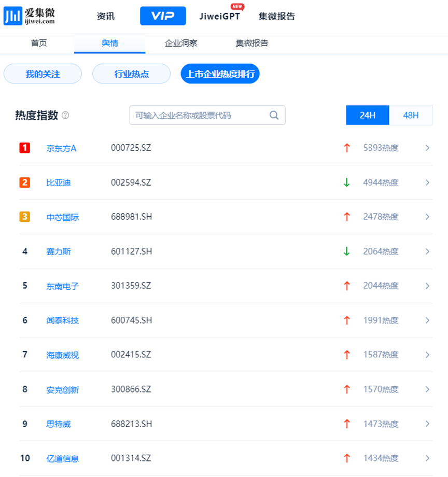
Task: Click the green down arrow for 比亚迪
Action: [347, 183]
